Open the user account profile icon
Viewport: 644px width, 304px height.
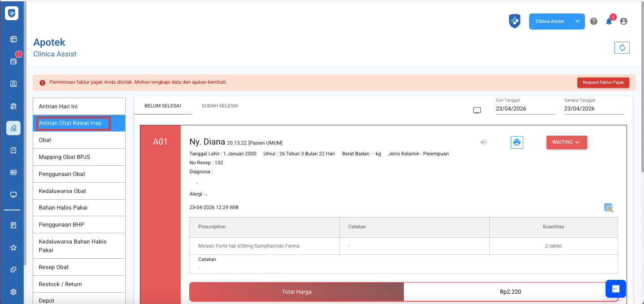pyautogui.click(x=623, y=21)
